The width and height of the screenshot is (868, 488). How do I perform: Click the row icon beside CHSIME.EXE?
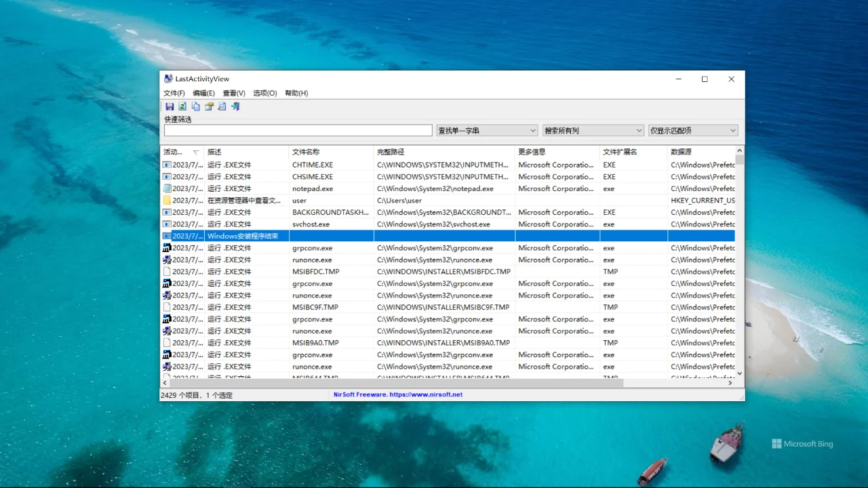pos(167,177)
